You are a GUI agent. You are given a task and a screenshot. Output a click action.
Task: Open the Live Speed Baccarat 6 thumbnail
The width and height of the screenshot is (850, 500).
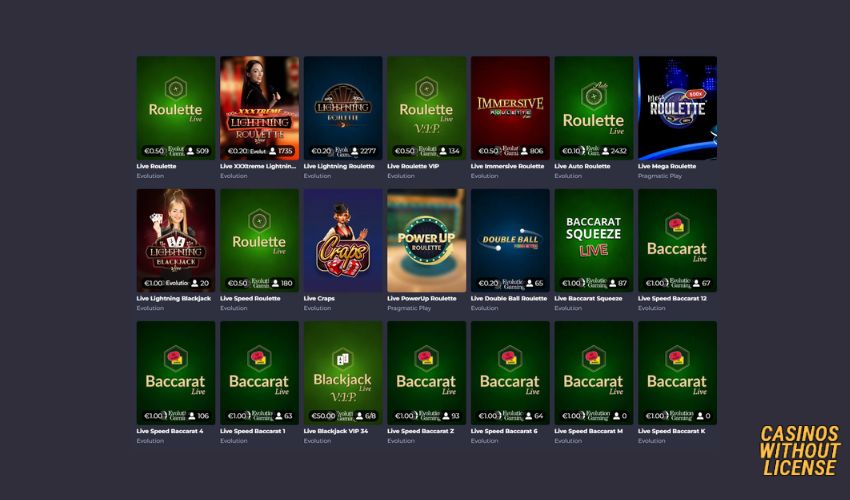(510, 373)
